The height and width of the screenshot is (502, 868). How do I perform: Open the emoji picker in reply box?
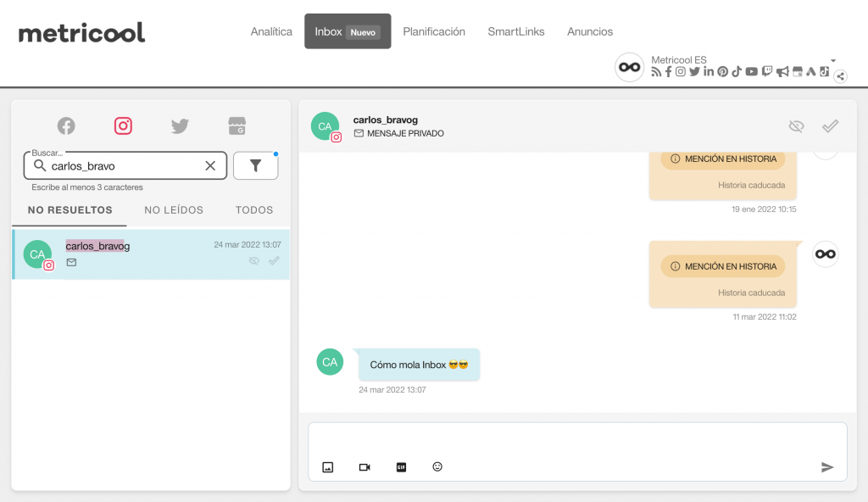[x=437, y=466]
